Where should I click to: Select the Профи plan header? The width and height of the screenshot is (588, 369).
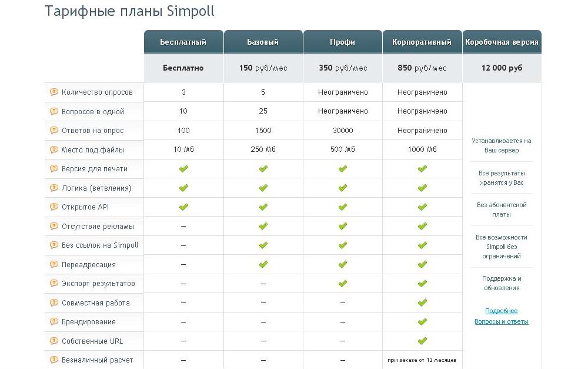pyautogui.click(x=342, y=42)
